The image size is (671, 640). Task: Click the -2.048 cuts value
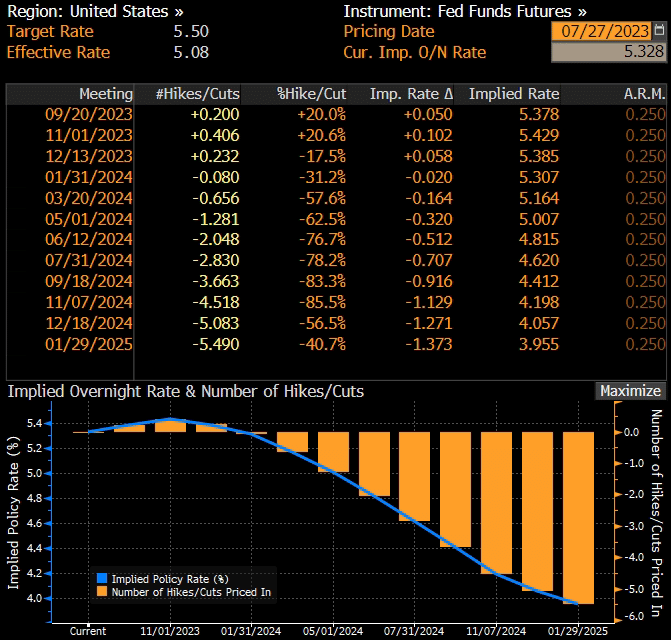coord(216,240)
